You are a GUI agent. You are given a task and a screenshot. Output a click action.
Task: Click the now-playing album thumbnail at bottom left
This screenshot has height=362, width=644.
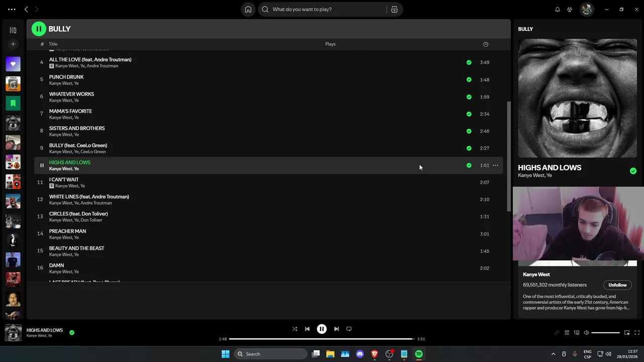(x=13, y=333)
